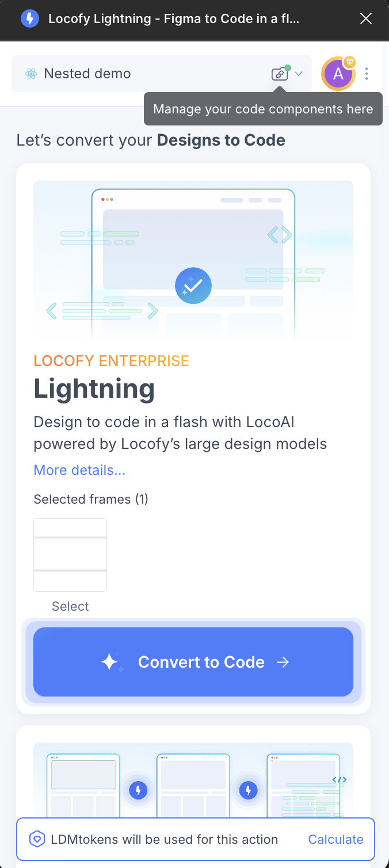Click the premium diamond badge on avatar
This screenshot has width=389, height=868.
click(x=349, y=62)
